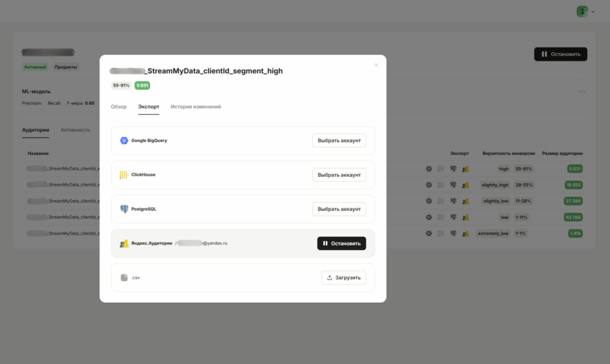Screen dimensions: 610x364
Task: Click the top-right Остановить button on page
Action: (561, 54)
